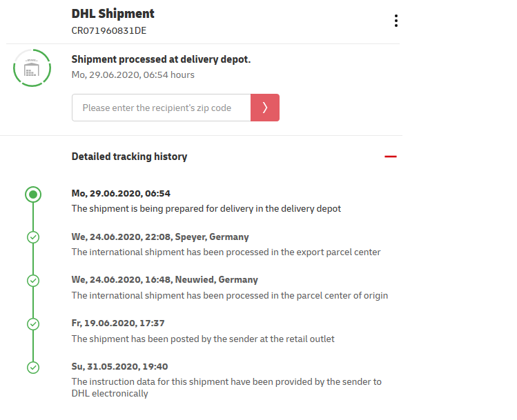Screen dimensions: 517x420
Task: Click the checkmark for 19.06.2020 event
Action: 33,324
